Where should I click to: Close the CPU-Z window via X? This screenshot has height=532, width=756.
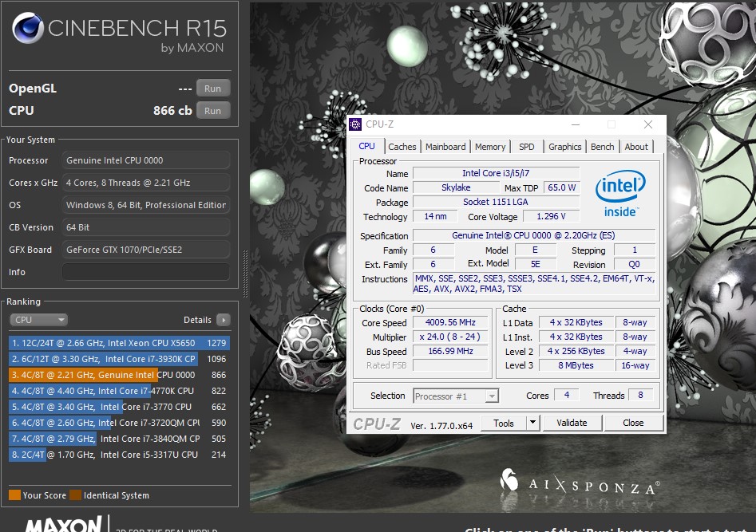648,124
